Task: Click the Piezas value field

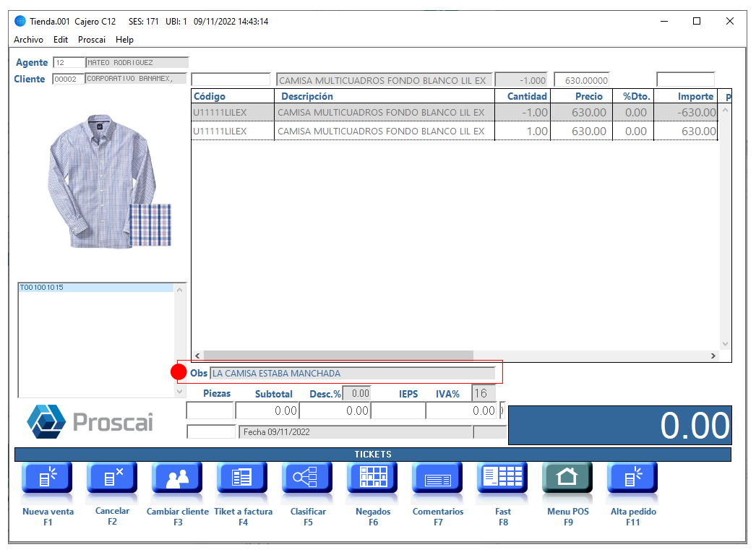Action: tap(210, 410)
